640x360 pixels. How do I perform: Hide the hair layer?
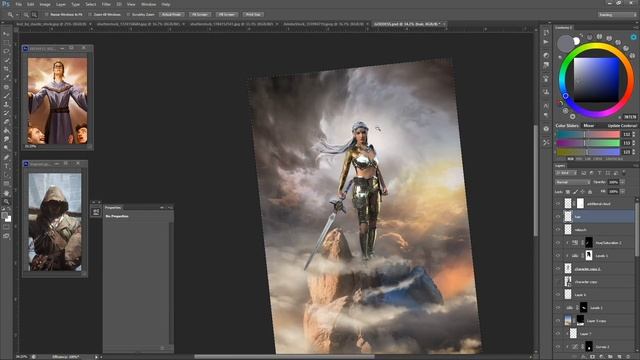(558, 216)
